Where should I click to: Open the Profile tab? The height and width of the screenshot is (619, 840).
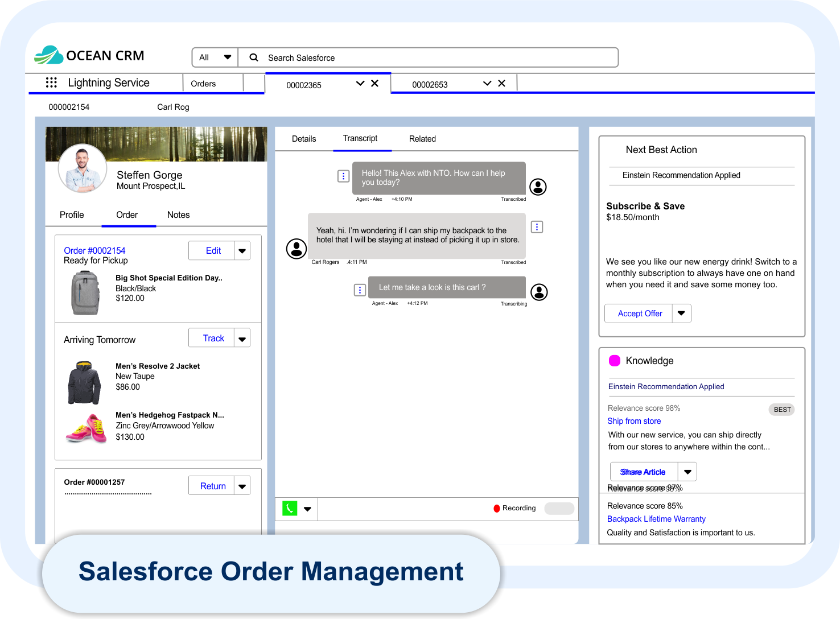[x=72, y=214]
